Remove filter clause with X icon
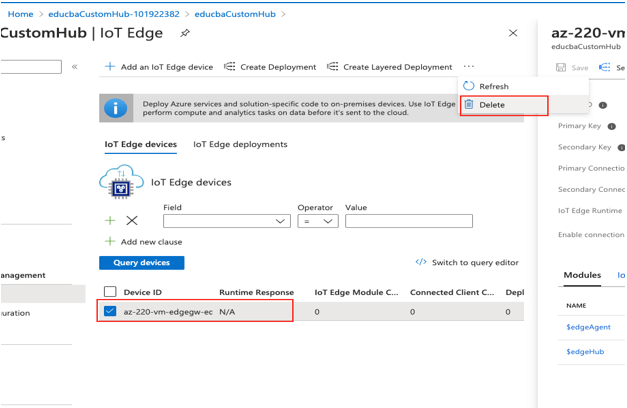 132,220
